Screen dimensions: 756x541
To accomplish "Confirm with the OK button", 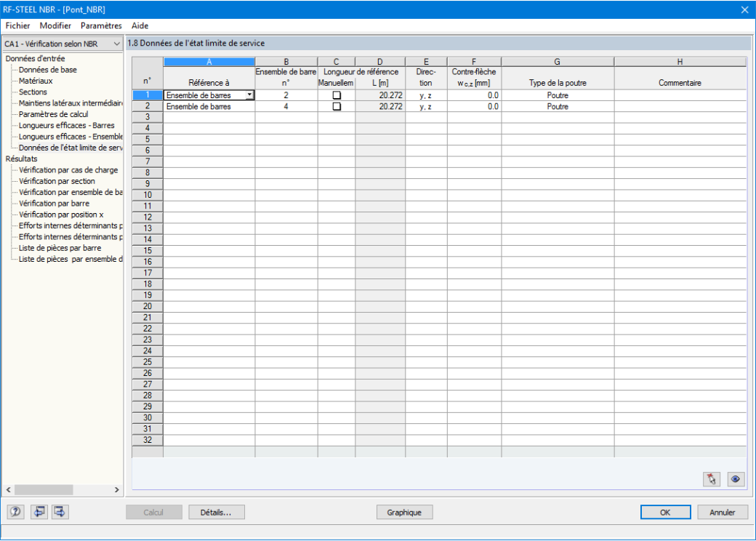I will pos(665,512).
